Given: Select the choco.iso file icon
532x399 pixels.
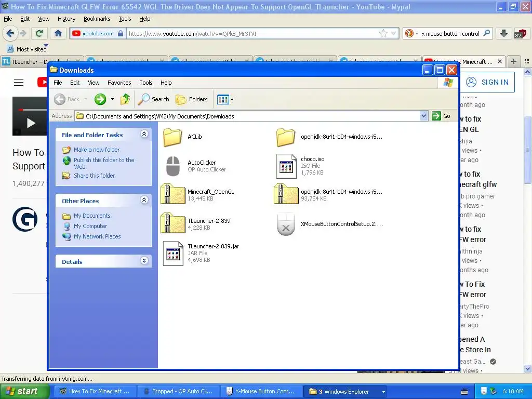Looking at the screenshot, I should click(x=286, y=166).
